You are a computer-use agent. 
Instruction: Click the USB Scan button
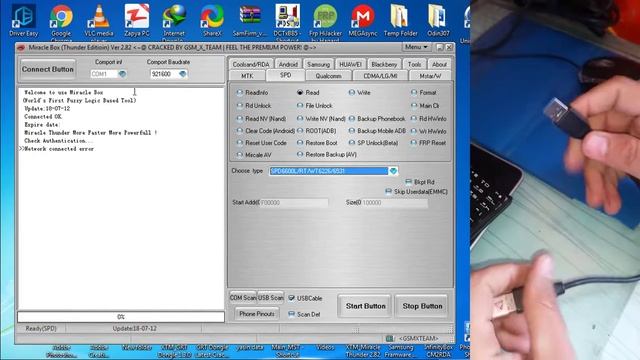pyautogui.click(x=271, y=298)
